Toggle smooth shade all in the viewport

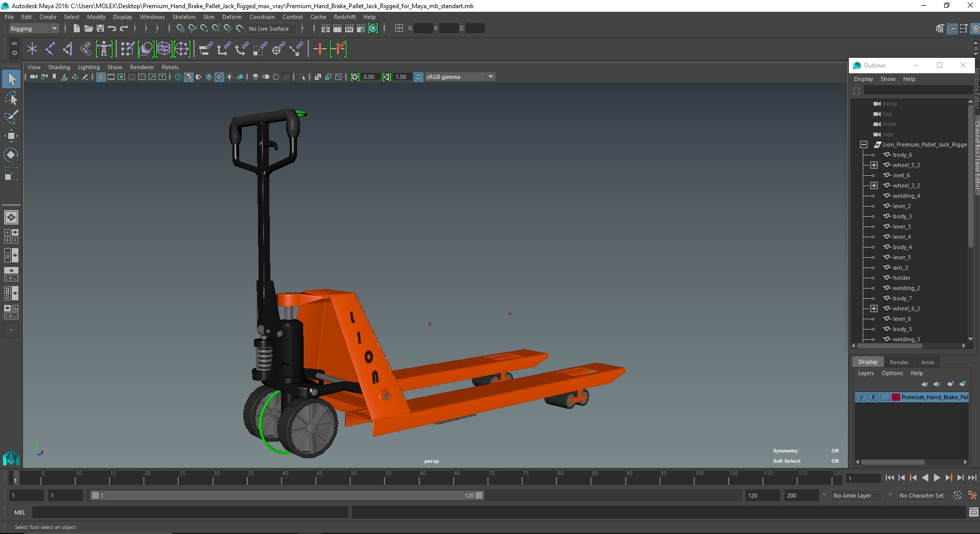pyautogui.click(x=188, y=77)
